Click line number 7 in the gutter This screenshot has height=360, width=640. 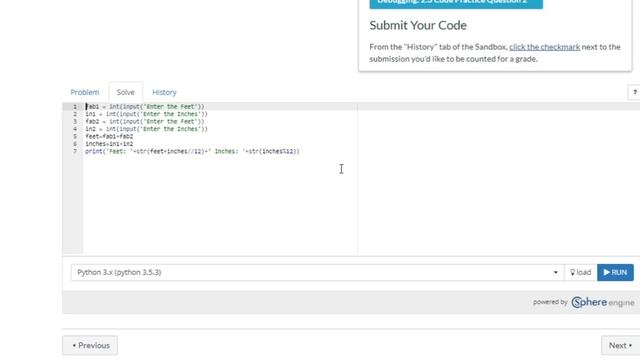[75, 151]
